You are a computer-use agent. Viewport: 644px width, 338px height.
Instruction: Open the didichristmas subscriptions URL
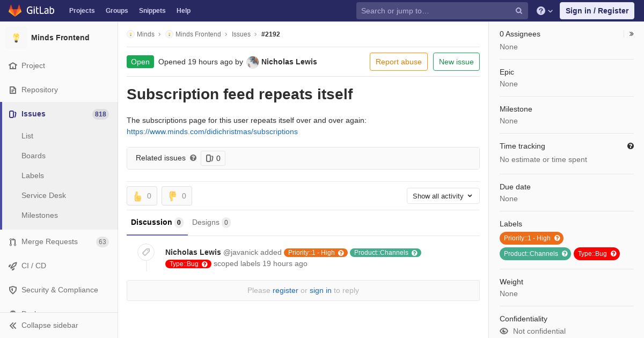[212, 131]
